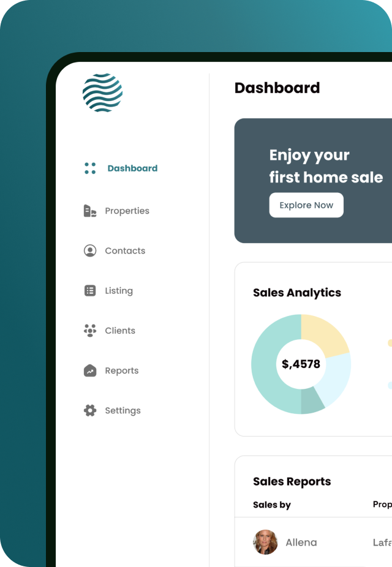
Task: Click the group icon beside Clients
Action: [x=90, y=331]
